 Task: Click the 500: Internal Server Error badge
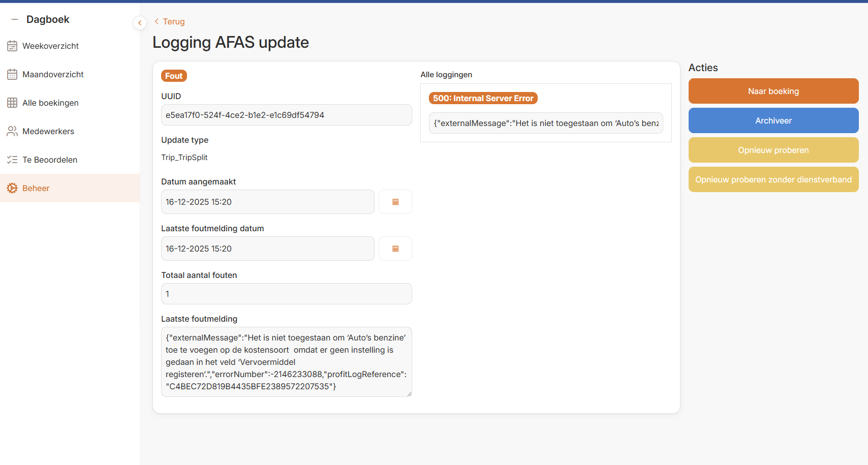(x=483, y=99)
